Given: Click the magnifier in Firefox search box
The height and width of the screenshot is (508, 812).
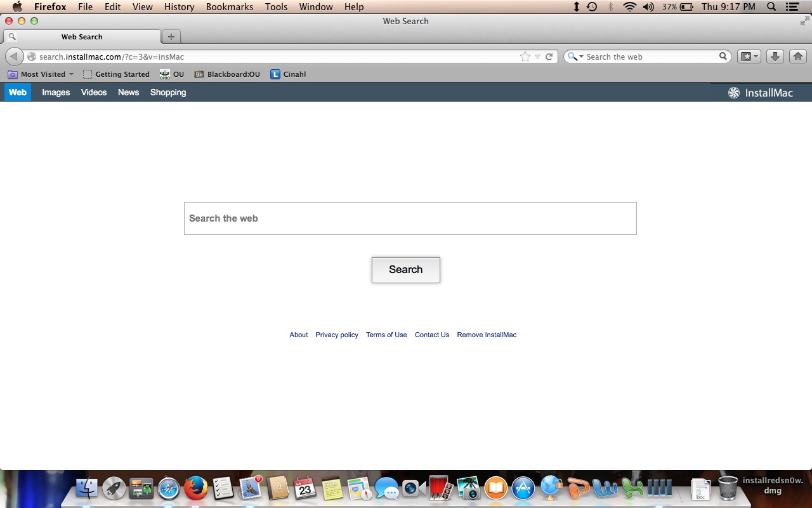Looking at the screenshot, I should pyautogui.click(x=723, y=57).
